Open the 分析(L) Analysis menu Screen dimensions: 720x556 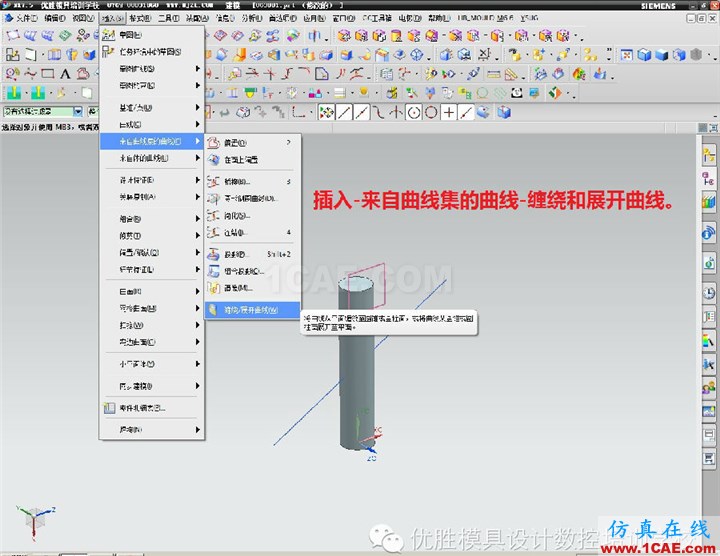tap(252, 18)
